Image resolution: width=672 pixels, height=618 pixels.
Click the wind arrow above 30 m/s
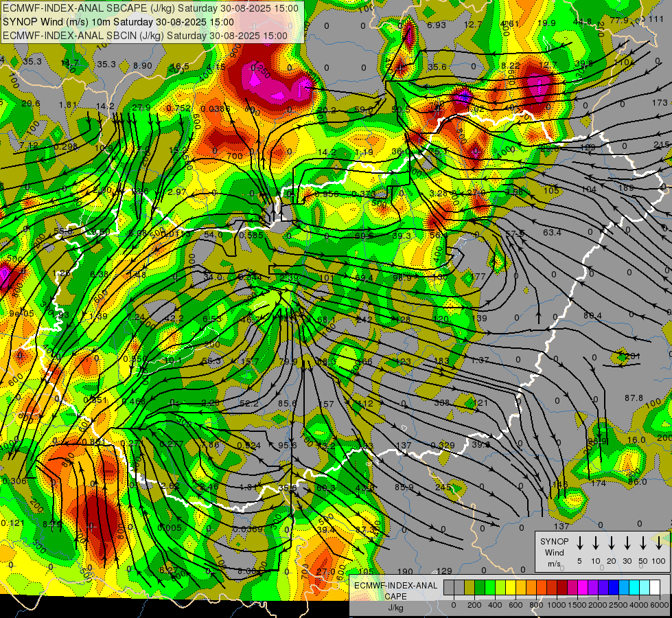pos(627,543)
